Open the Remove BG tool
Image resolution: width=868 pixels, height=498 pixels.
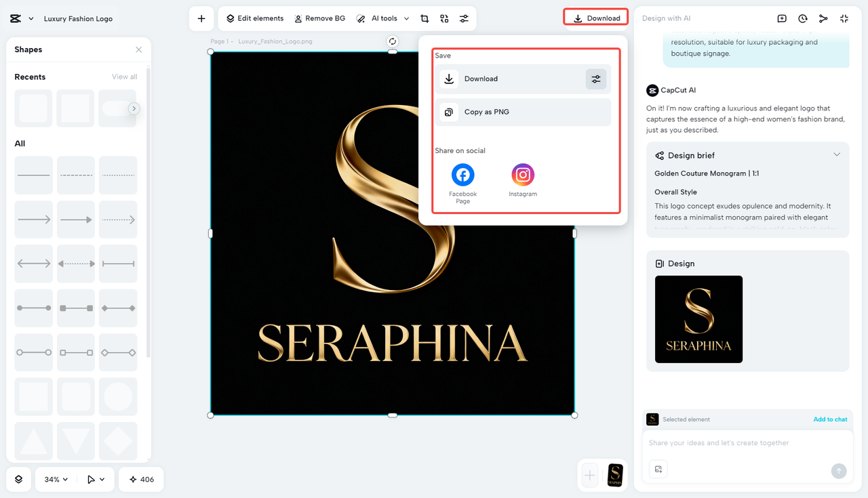(319, 18)
